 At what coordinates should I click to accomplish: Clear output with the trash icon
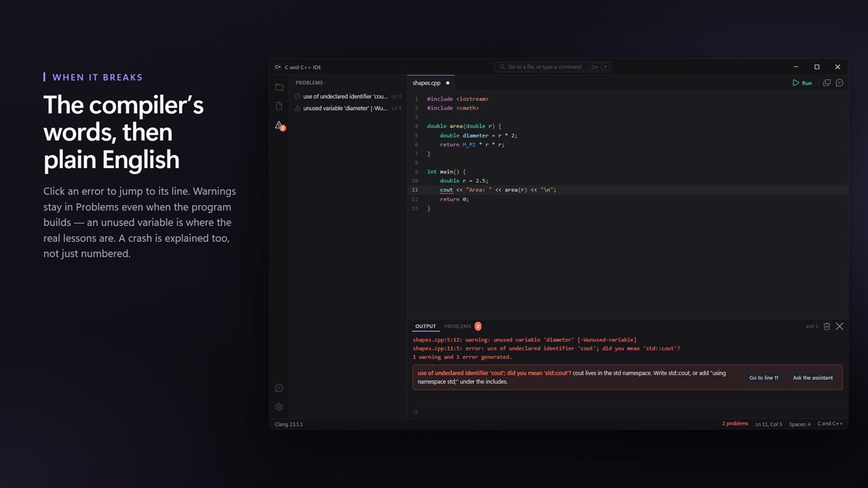(x=827, y=326)
